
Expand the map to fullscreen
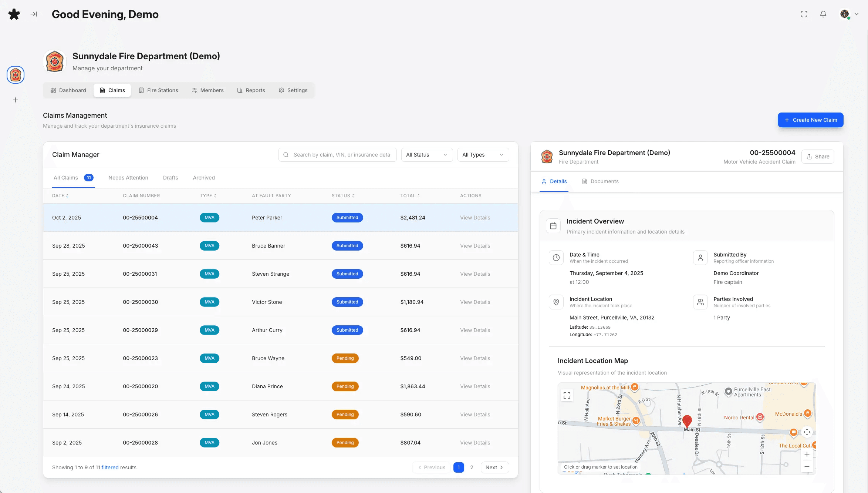tap(567, 395)
